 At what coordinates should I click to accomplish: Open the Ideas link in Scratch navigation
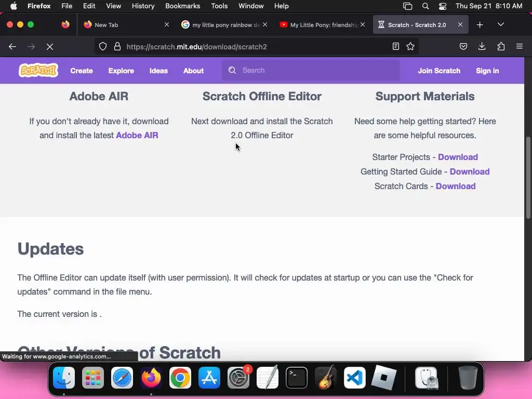[x=158, y=71]
